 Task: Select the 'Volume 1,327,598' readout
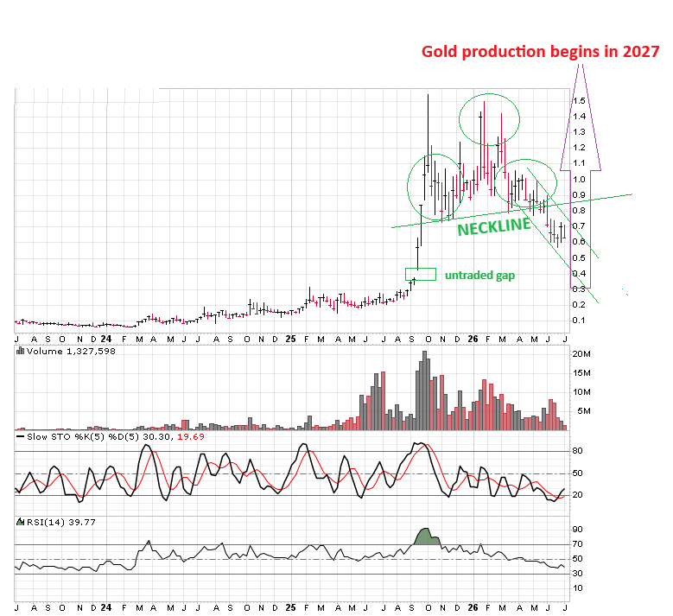click(71, 351)
